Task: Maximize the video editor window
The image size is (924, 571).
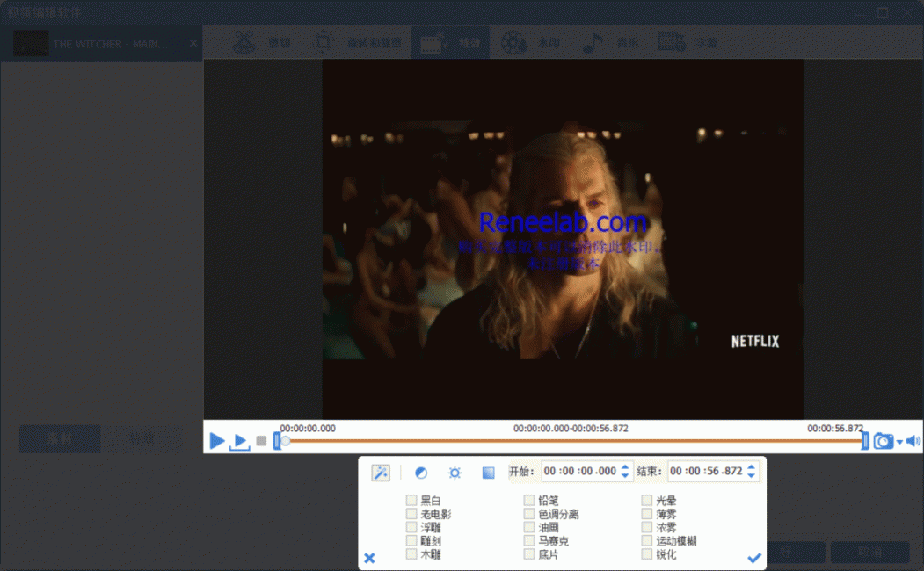Action: [883, 12]
